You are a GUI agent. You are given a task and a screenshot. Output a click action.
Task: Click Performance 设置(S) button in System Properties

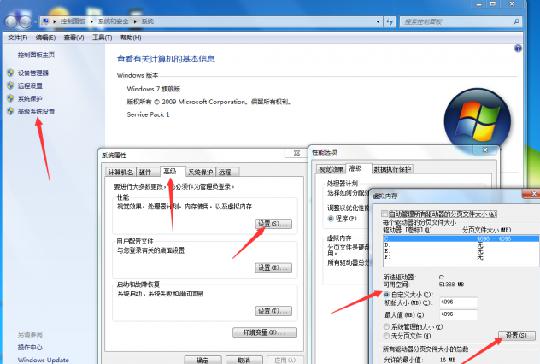273,224
